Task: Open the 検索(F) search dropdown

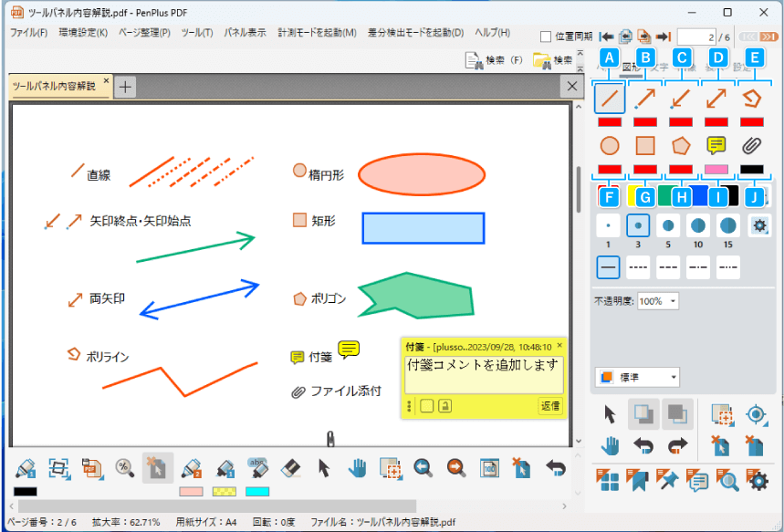Action: coord(497,58)
